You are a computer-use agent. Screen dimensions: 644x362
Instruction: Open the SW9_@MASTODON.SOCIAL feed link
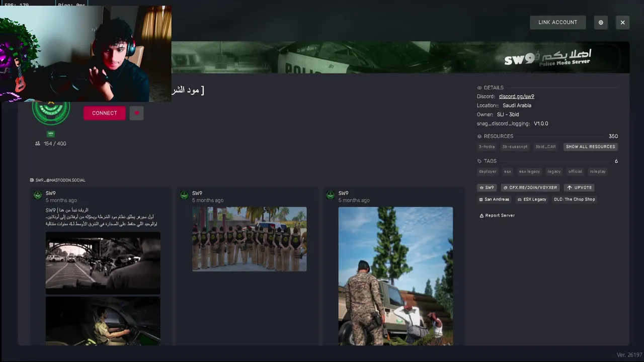58,180
